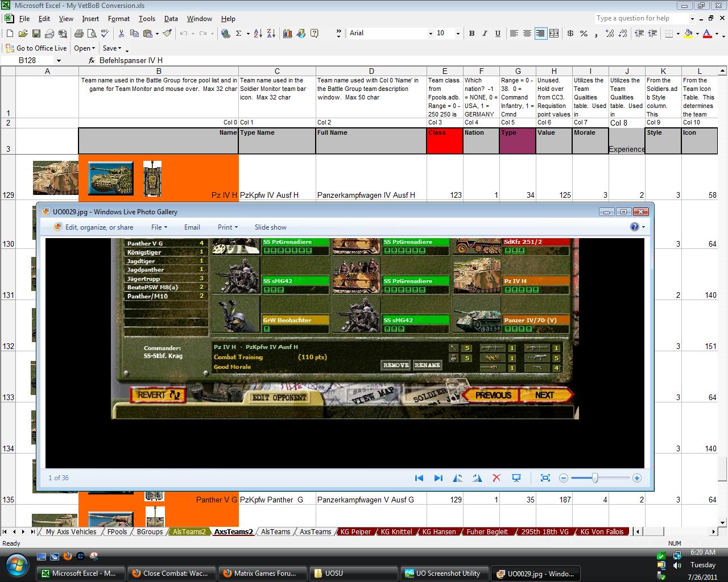Sort descending Z to A
Image resolution: width=728 pixels, height=582 pixels.
[272, 34]
